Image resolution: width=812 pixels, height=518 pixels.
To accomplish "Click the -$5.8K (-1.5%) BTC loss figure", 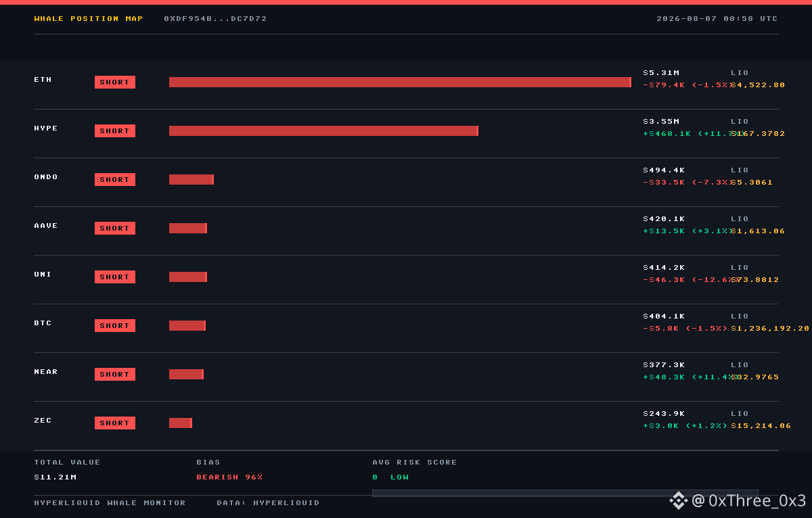I will click(x=685, y=329).
